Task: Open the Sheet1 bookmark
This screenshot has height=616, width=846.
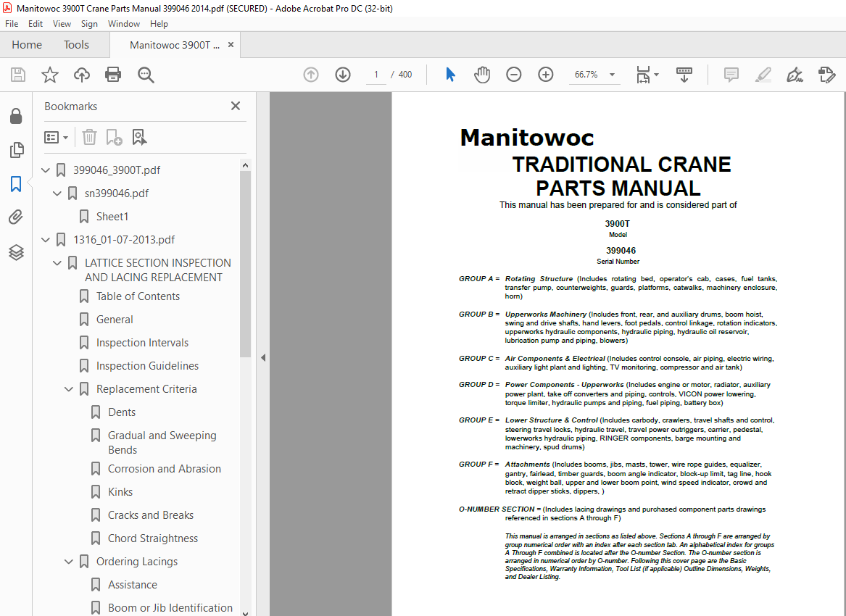Action: coord(112,216)
